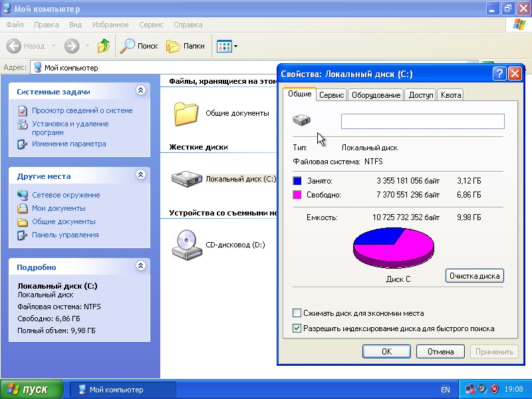The image size is (532, 399).
Task: Click the disk usage pie chart
Action: pyautogui.click(x=394, y=248)
